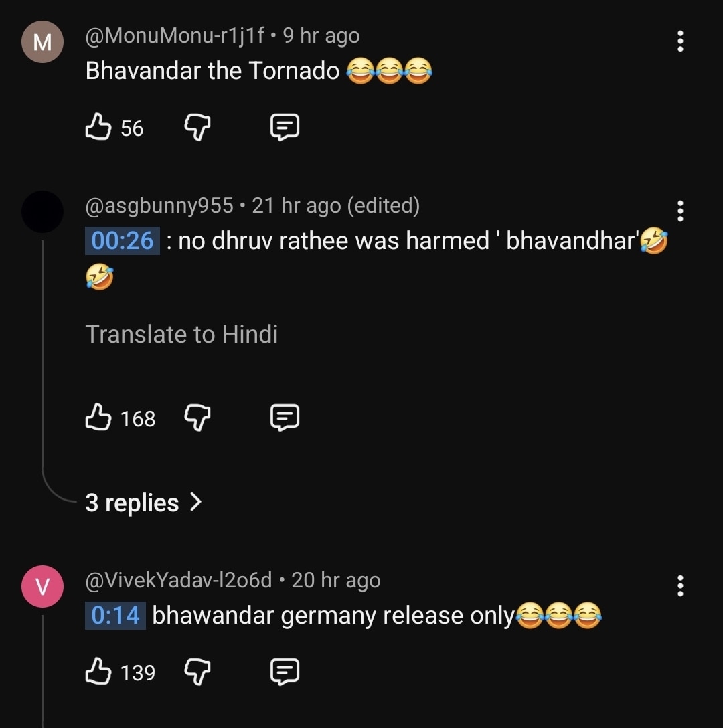Open three-dot menu for VivekYadav-l2o6d comment
The image size is (723, 728).
pos(680,586)
